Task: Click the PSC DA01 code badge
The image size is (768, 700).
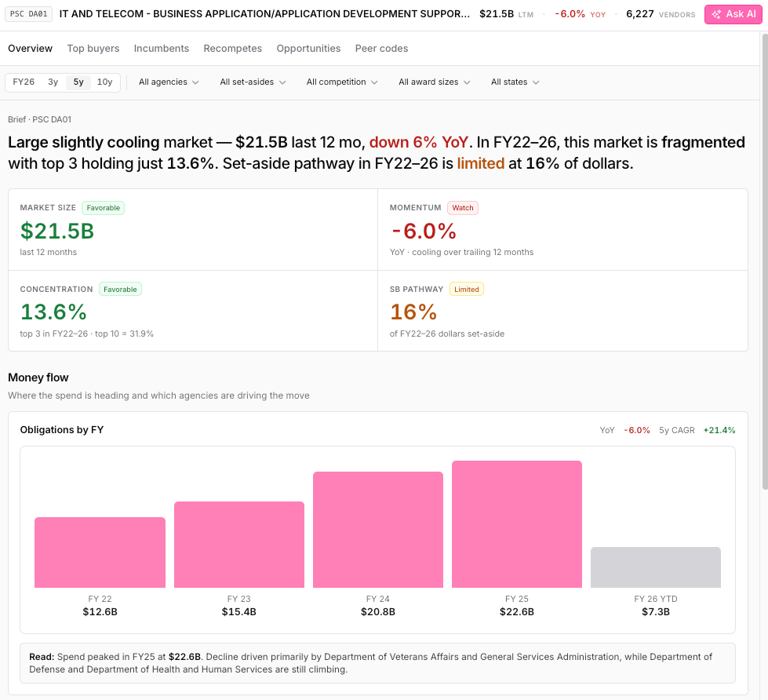Action: (28, 13)
